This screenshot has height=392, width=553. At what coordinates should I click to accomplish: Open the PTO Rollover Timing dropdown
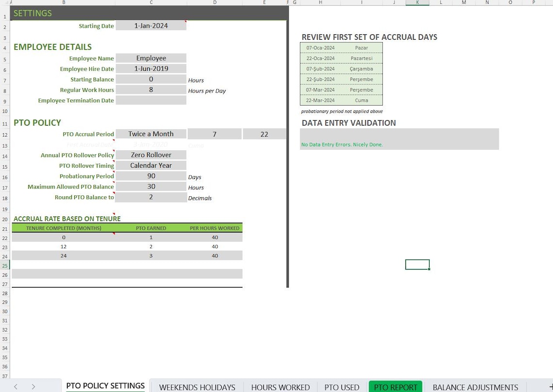[150, 165]
